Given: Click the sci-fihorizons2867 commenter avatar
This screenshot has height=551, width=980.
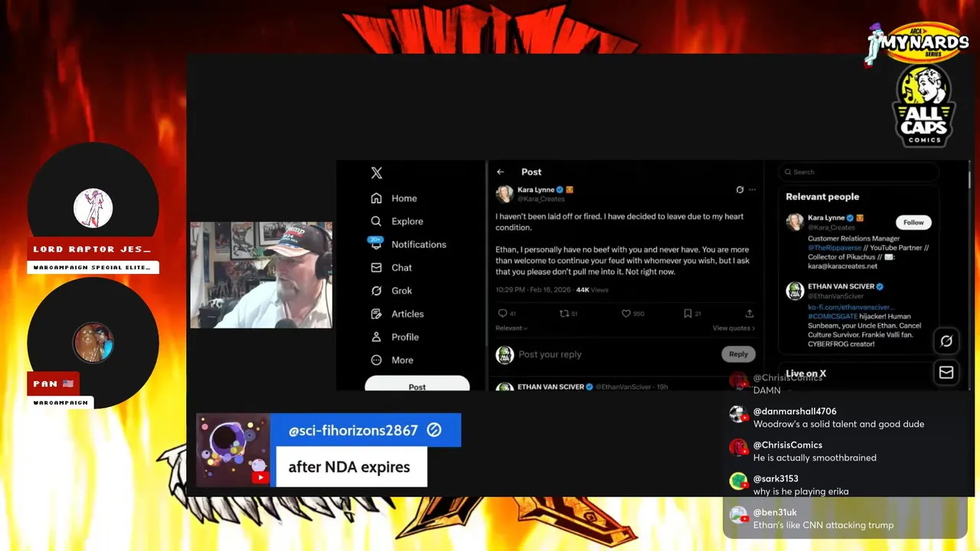Looking at the screenshot, I should click(234, 450).
